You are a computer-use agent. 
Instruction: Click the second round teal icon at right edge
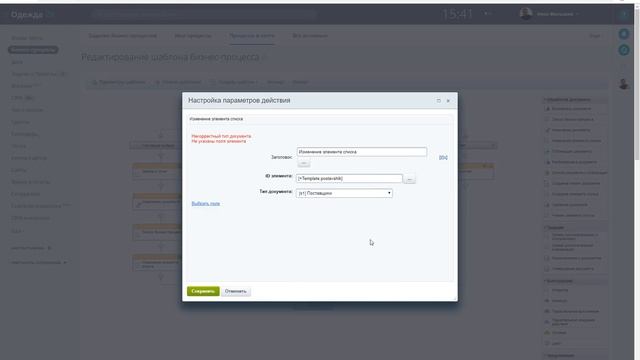(x=624, y=50)
